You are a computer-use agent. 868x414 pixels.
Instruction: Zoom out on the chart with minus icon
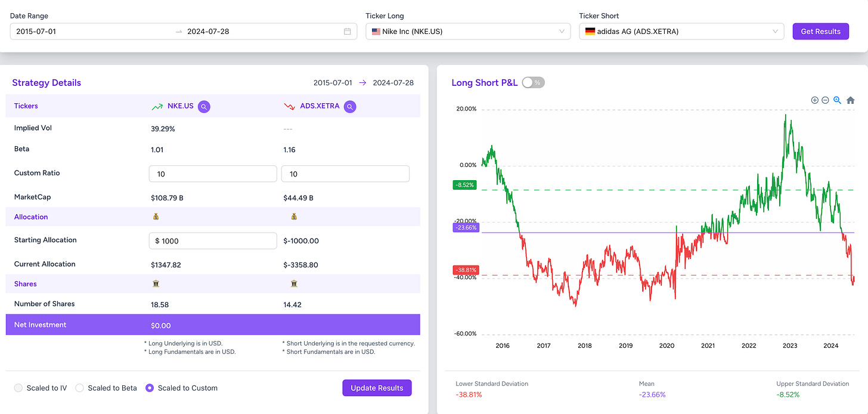(x=825, y=100)
